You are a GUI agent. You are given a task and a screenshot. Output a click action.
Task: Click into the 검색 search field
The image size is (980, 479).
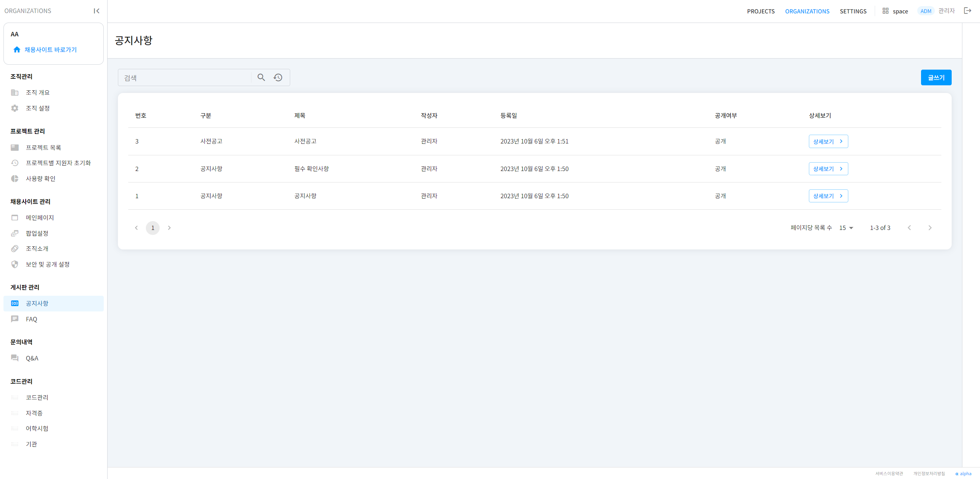point(184,78)
